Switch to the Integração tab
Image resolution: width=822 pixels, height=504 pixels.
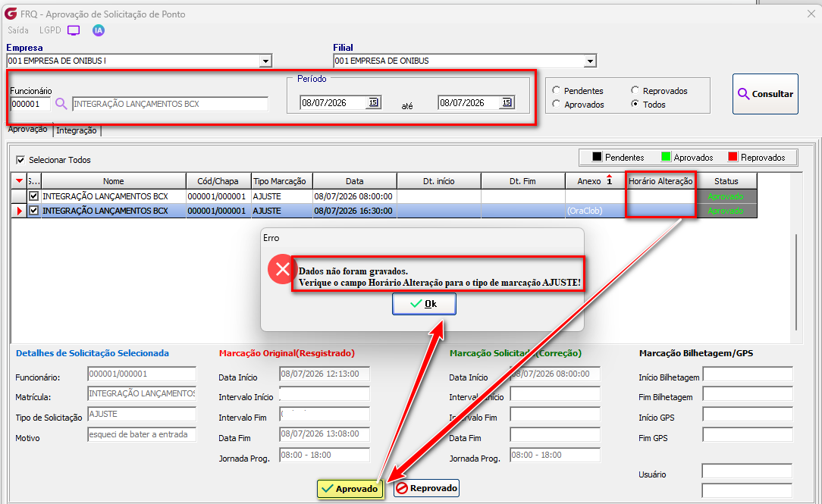[77, 130]
